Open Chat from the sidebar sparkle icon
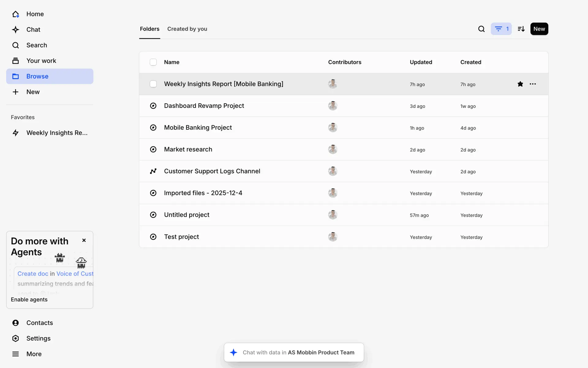 point(16,30)
